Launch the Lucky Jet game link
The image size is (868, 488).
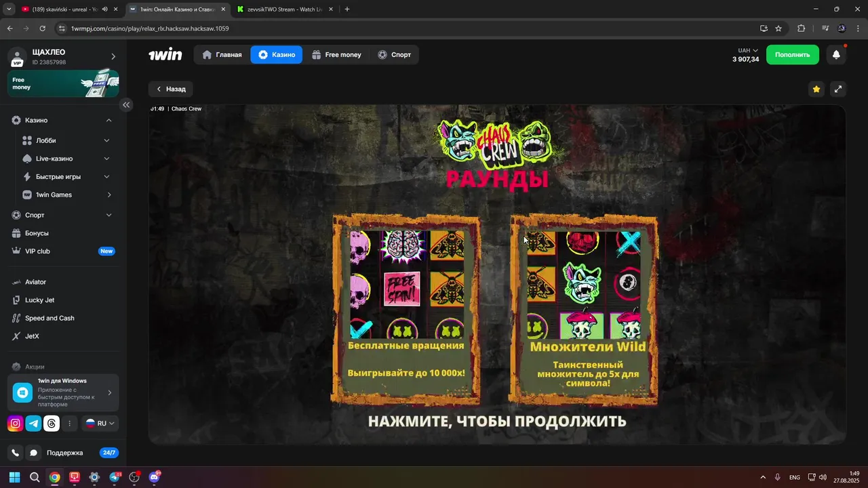pos(39,300)
